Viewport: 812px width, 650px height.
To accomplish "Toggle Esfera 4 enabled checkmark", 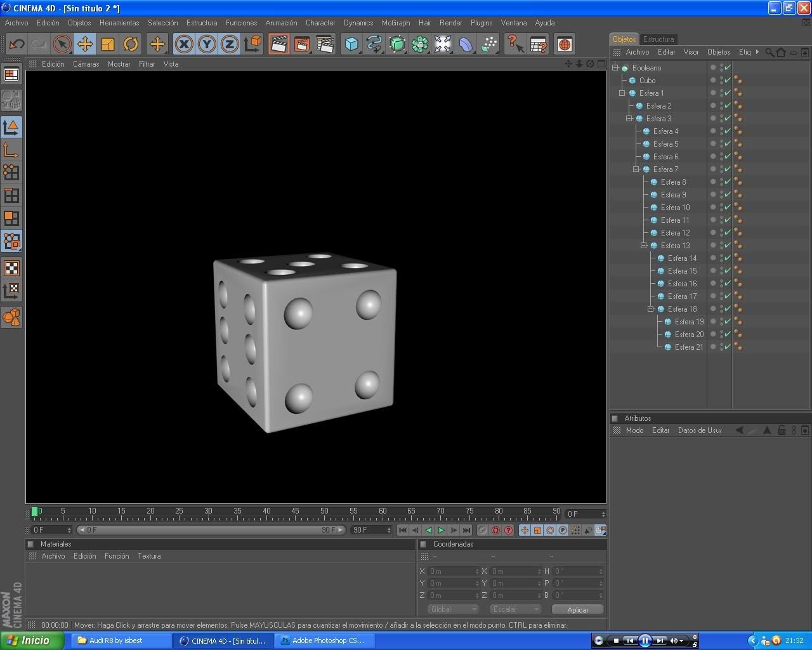I will tap(728, 131).
